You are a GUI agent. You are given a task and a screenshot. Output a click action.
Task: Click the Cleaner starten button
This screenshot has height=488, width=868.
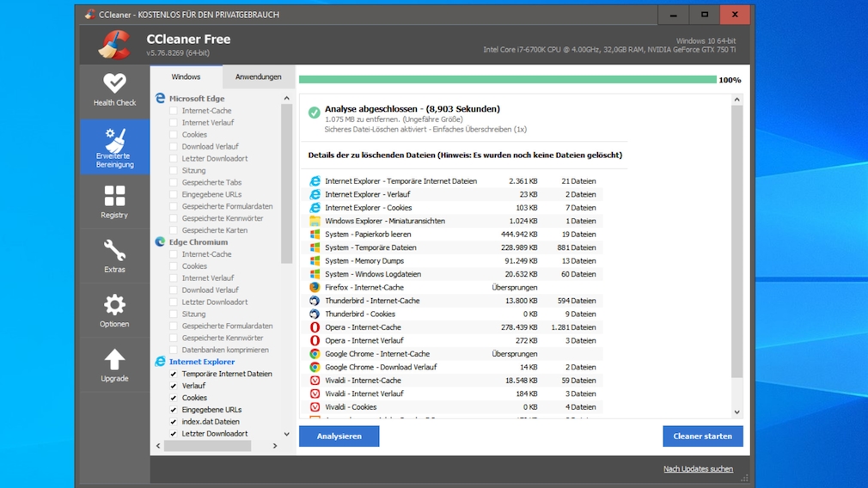[703, 436]
